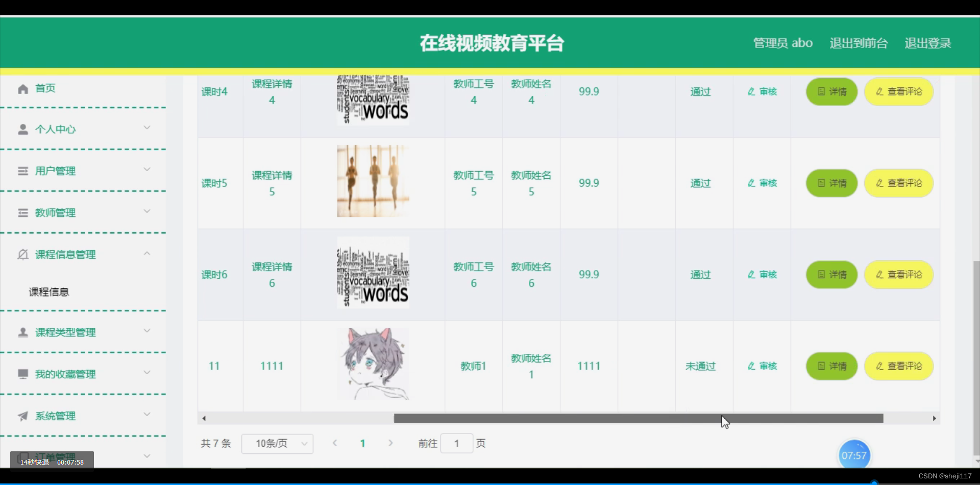Screen dimensions: 980x485
Task: Click the horizontal table scrollbar
Action: point(587,418)
